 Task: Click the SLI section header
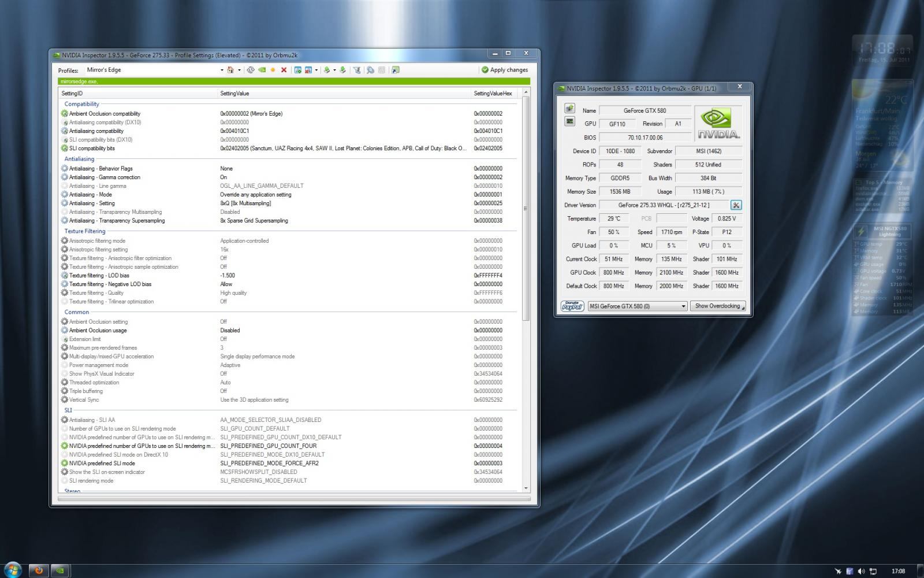click(68, 410)
